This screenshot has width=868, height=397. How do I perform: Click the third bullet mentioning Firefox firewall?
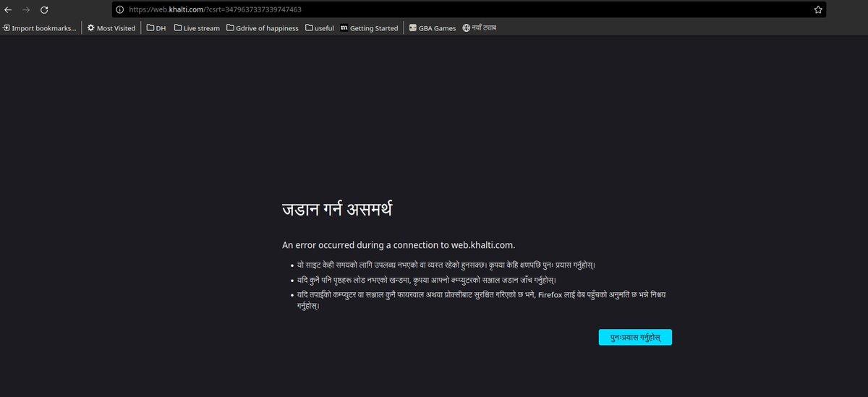pyautogui.click(x=481, y=300)
